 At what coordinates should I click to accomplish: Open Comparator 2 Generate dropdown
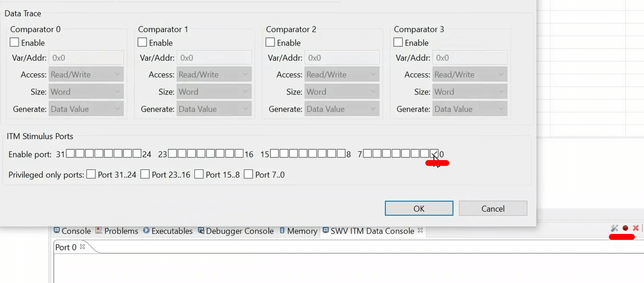[x=342, y=109]
